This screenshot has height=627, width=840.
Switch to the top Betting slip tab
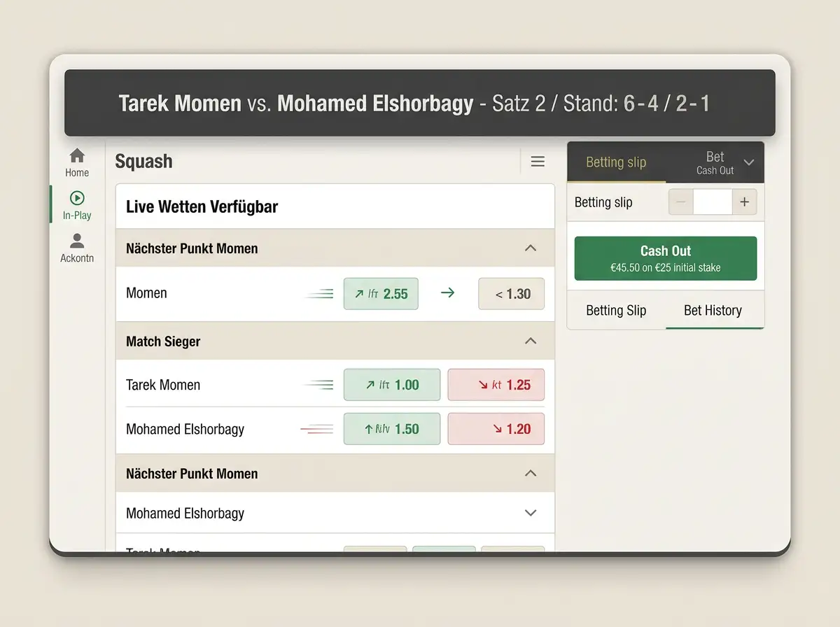(x=616, y=162)
